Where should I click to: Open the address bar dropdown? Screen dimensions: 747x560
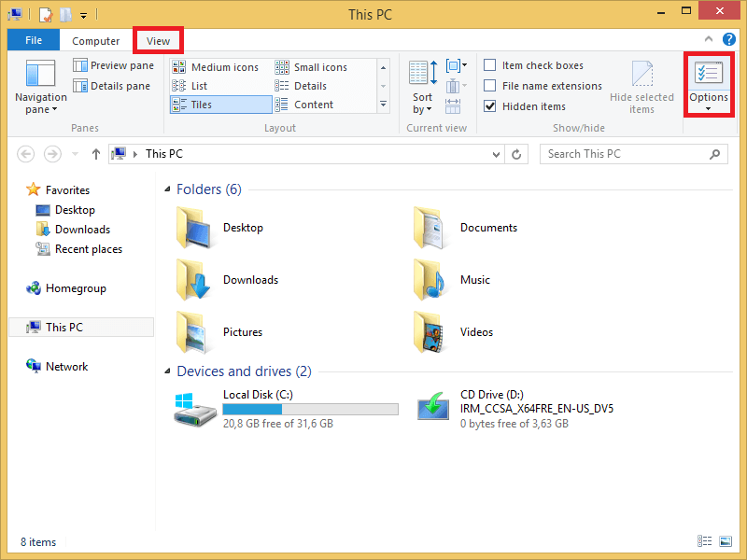(497, 154)
